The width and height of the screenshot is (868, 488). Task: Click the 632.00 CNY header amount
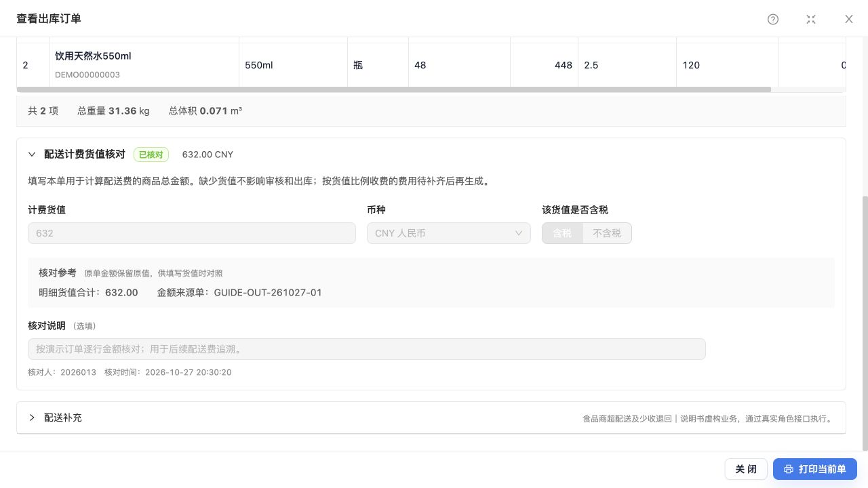tap(208, 155)
